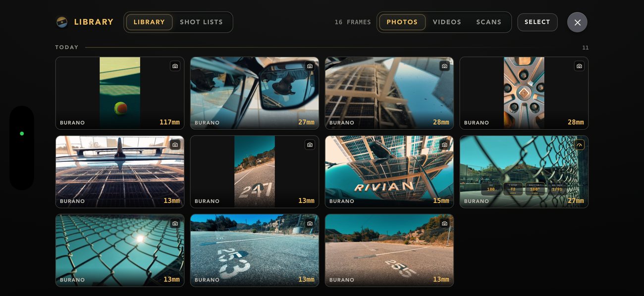
Task: Open the chain-link fence with sun thumbnail
Action: click(120, 250)
